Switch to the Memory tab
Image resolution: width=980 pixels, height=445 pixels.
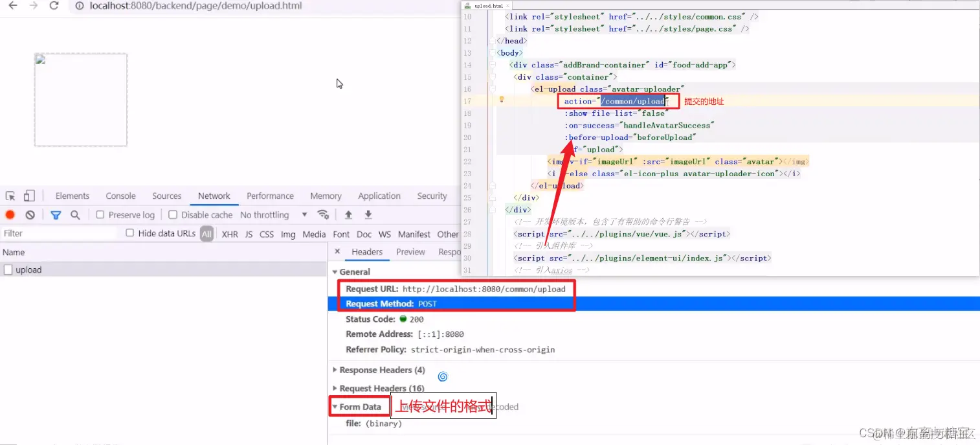pyautogui.click(x=326, y=196)
